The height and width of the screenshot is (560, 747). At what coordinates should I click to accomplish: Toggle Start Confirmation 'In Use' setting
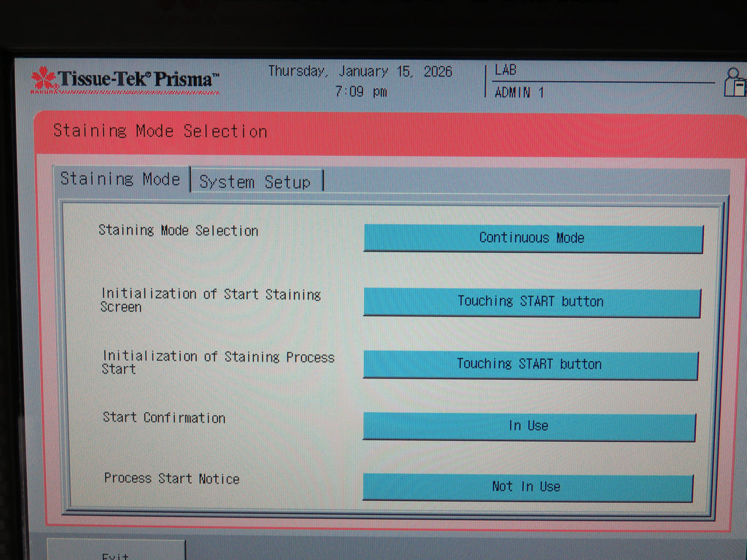[529, 427]
